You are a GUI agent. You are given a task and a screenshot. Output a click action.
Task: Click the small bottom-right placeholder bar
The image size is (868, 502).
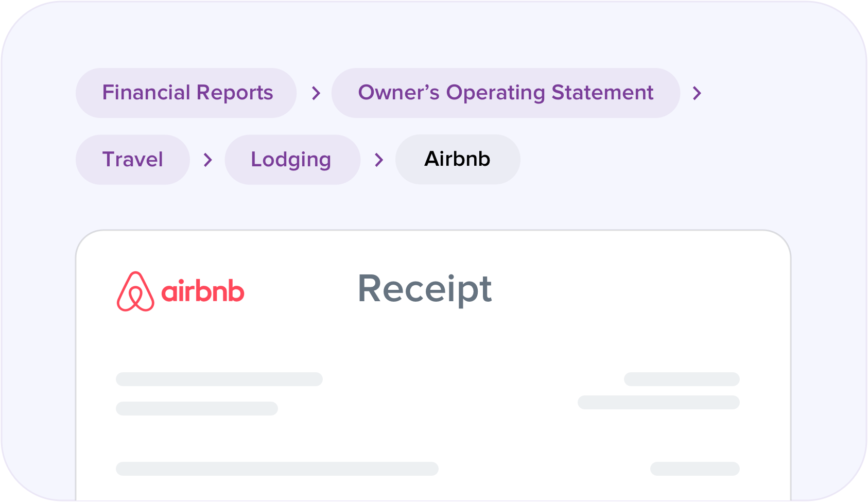pos(695,469)
